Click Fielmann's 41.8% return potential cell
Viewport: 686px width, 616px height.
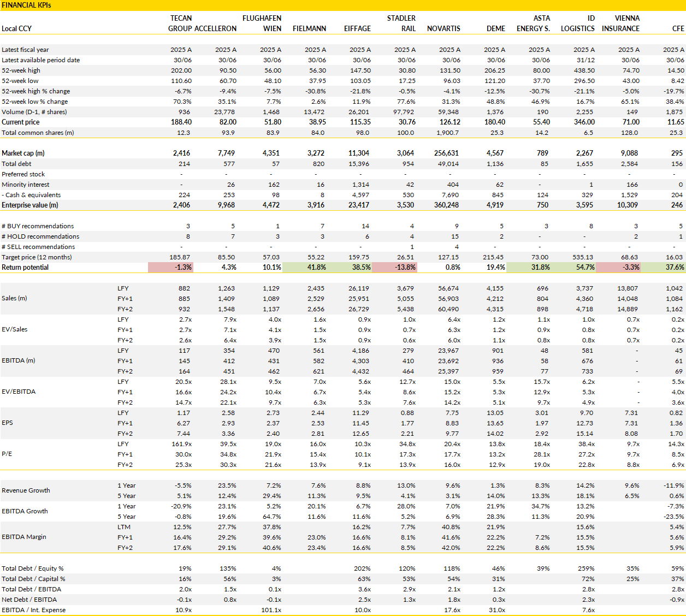click(x=305, y=268)
